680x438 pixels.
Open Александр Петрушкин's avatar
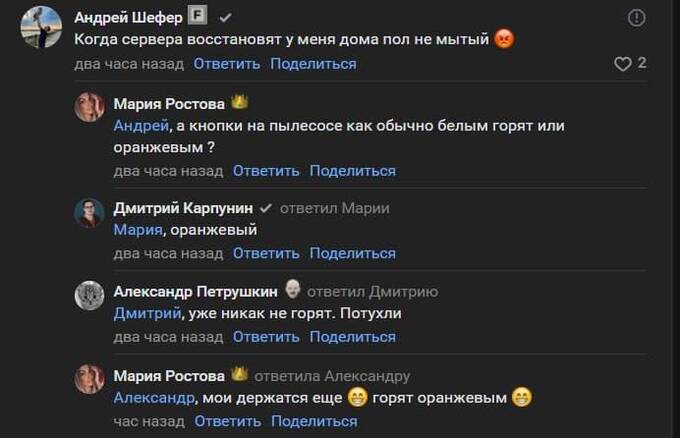pyautogui.click(x=90, y=296)
